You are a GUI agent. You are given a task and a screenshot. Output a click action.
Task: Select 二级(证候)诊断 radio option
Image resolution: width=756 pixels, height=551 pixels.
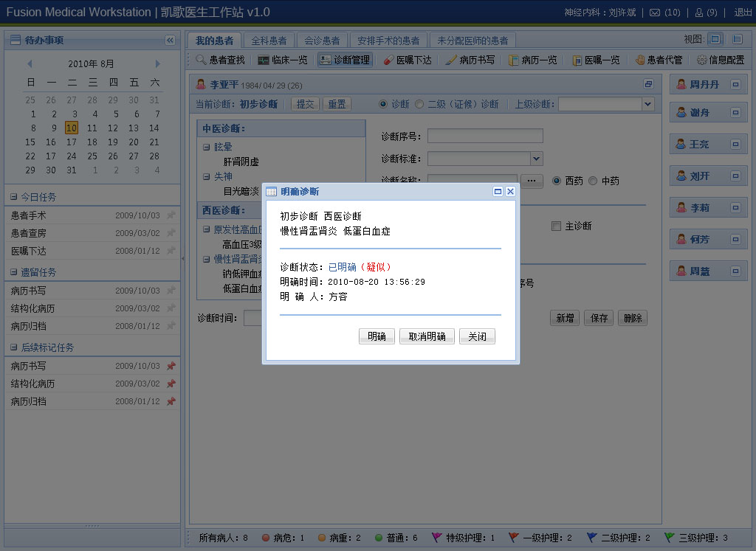point(419,104)
